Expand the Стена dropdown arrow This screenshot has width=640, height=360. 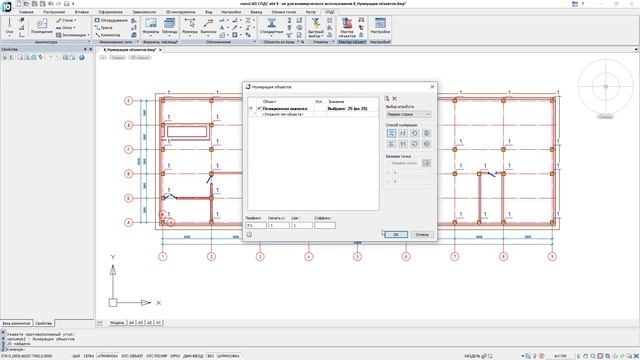click(75, 20)
